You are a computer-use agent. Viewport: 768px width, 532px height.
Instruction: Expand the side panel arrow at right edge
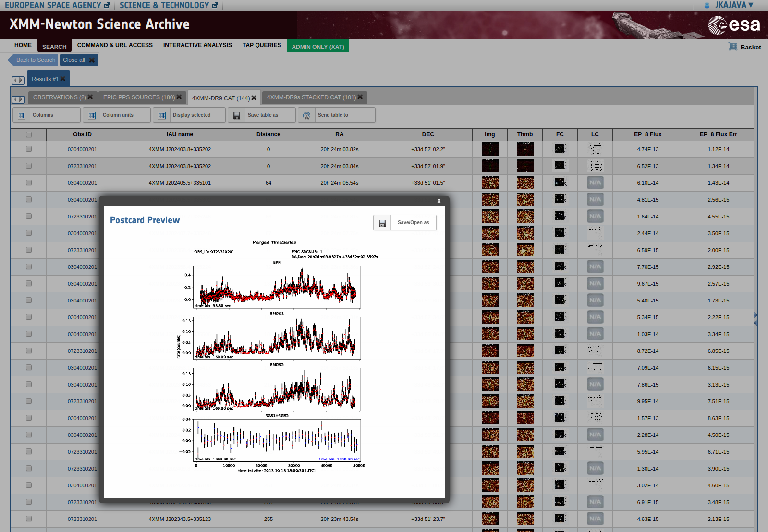pos(756,319)
